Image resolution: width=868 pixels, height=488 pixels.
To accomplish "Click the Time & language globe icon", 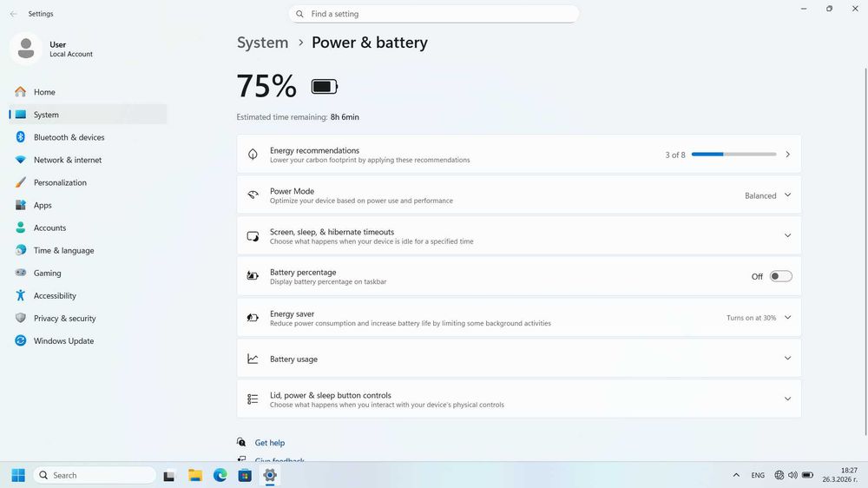I will pyautogui.click(x=21, y=250).
